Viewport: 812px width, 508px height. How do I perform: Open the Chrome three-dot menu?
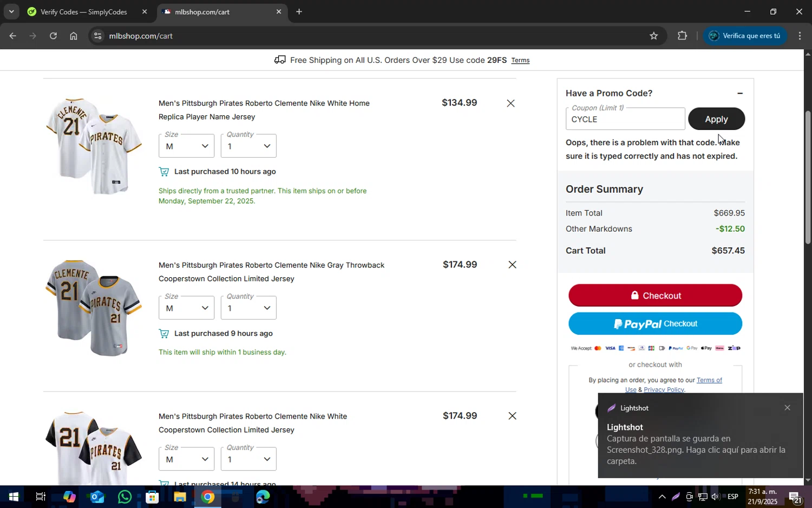(x=800, y=36)
